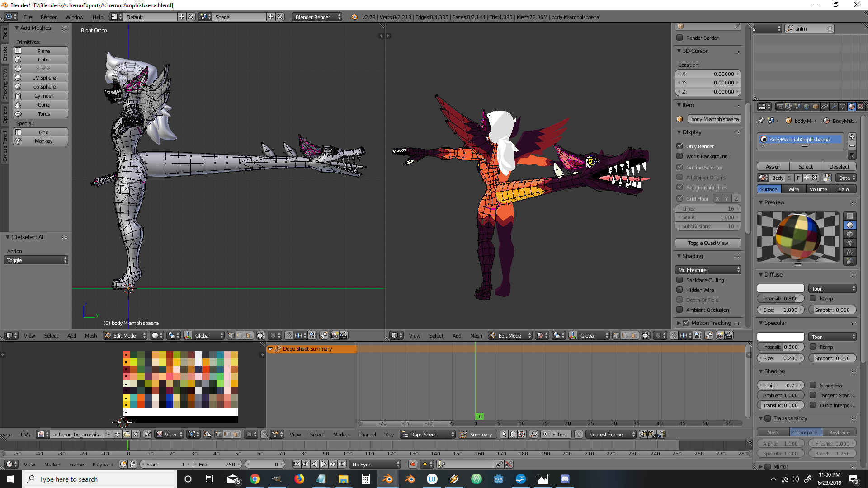Toggle proportional snap magnet in left viewport
The width and height of the screenshot is (868, 488).
[x=288, y=335]
